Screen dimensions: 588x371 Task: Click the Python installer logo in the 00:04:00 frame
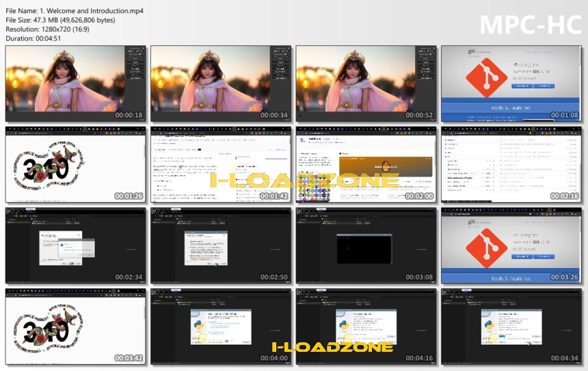(199, 325)
